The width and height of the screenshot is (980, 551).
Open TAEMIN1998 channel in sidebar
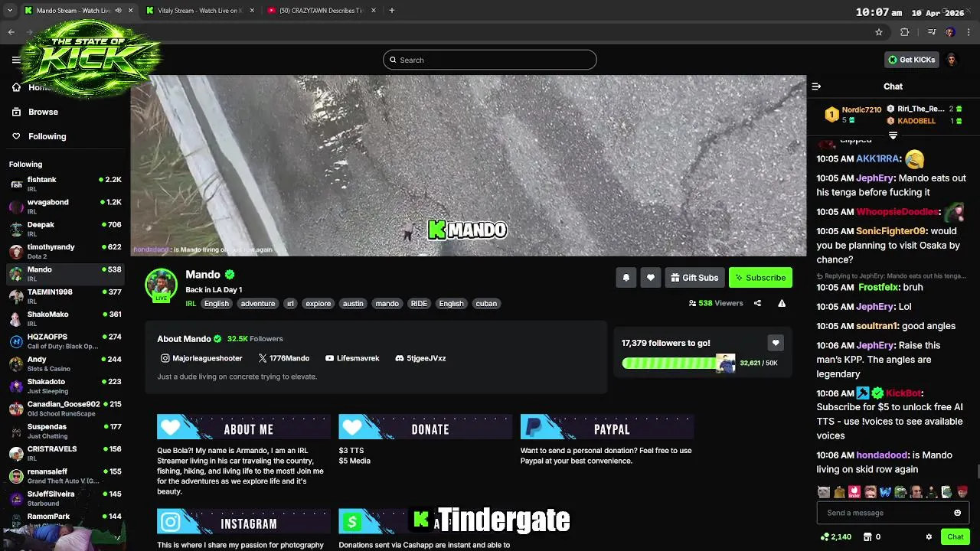[65, 296]
